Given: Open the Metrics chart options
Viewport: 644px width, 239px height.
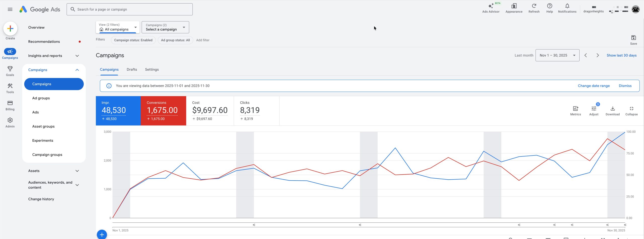Looking at the screenshot, I should tap(575, 110).
